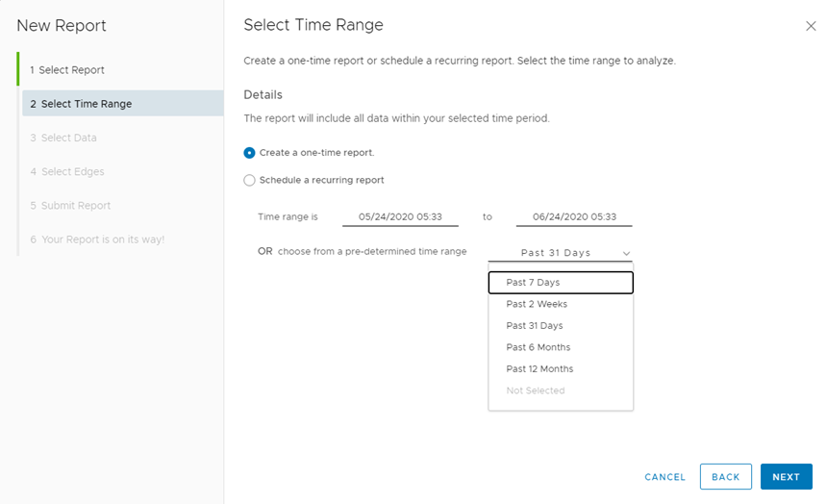The width and height of the screenshot is (827, 504).
Task: Open the pre-determined time range dropdown
Action: [560, 253]
